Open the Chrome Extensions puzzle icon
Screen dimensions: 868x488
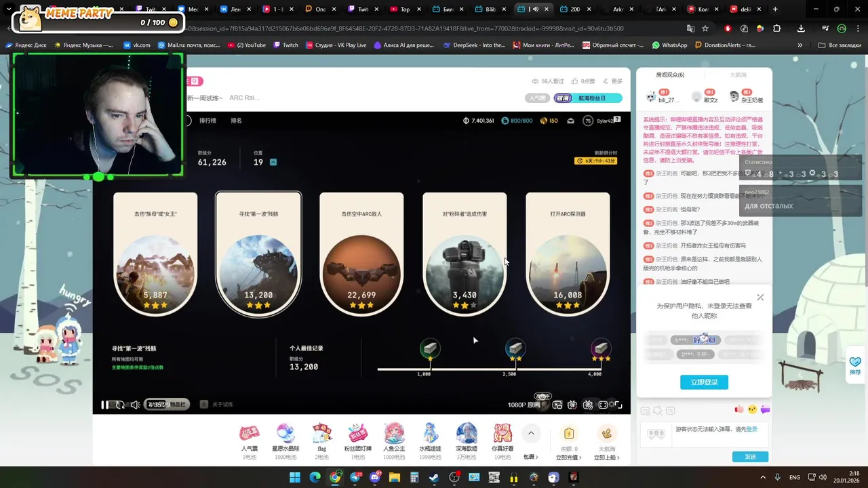(x=777, y=28)
